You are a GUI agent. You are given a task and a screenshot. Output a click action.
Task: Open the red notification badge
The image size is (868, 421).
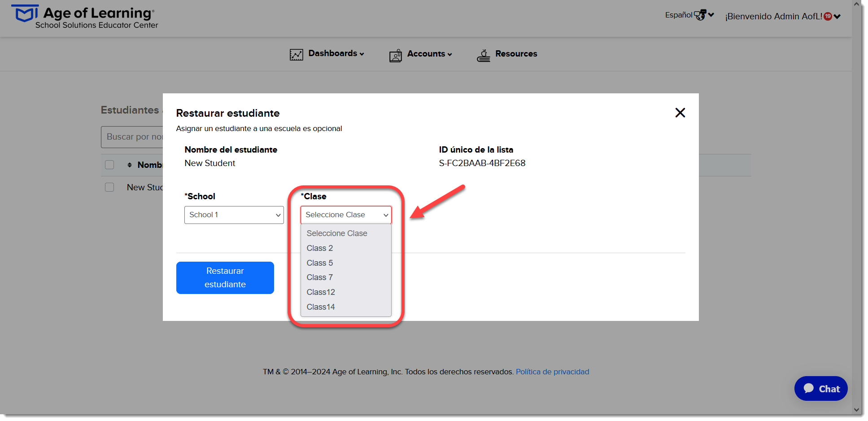coord(828,16)
